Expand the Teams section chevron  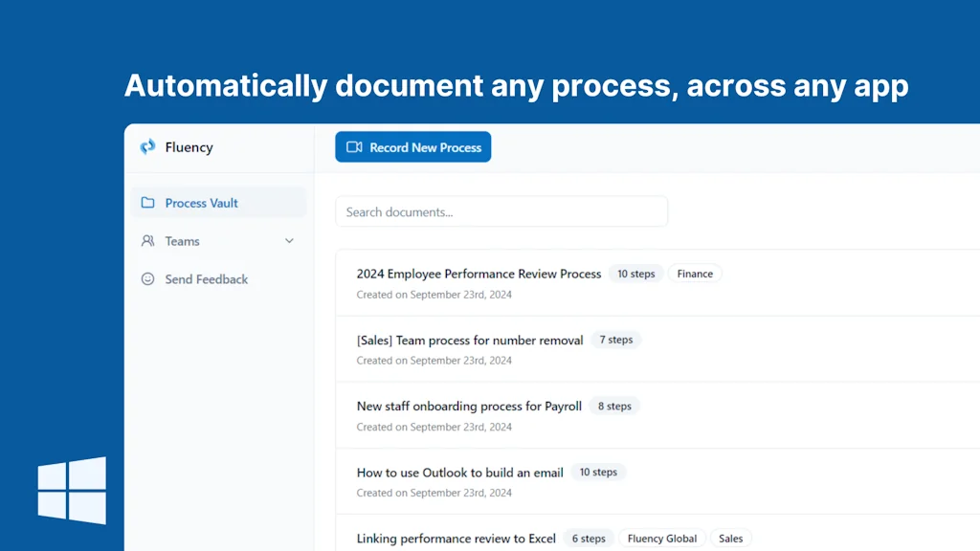point(289,240)
